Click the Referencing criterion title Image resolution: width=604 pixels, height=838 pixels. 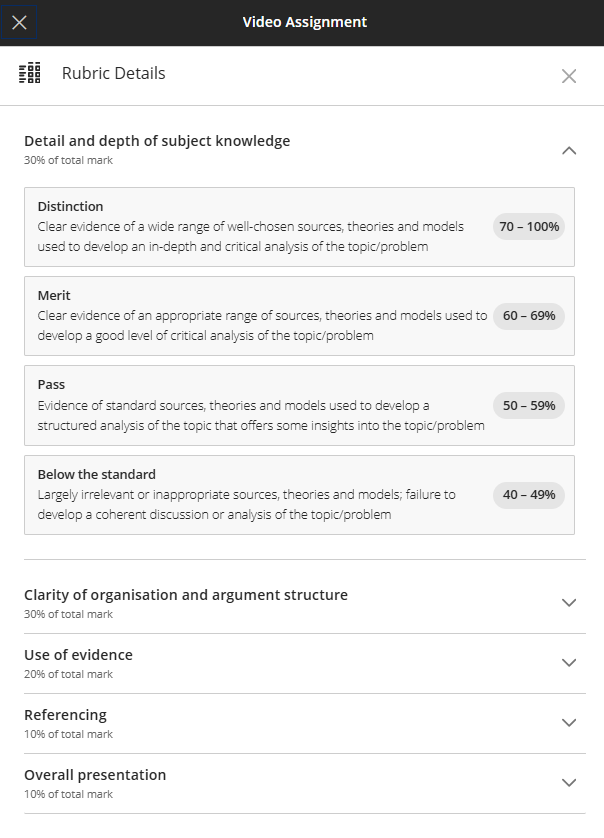tap(65, 715)
